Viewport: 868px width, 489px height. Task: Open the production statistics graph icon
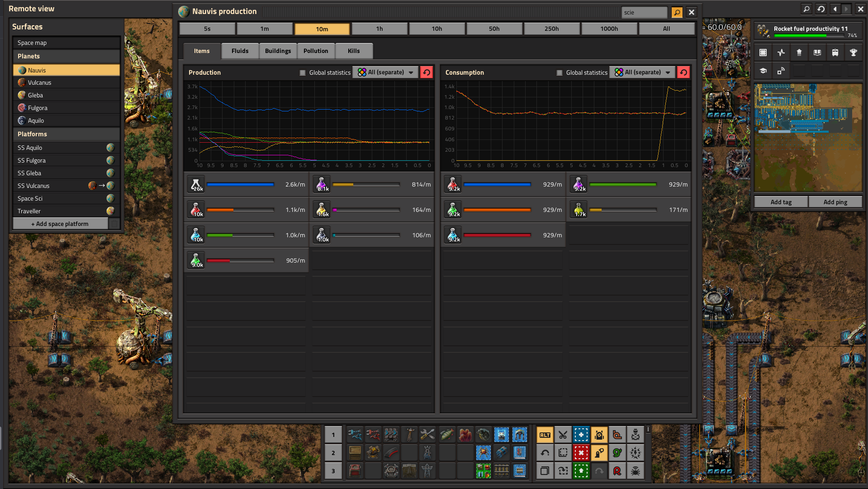[x=781, y=53]
